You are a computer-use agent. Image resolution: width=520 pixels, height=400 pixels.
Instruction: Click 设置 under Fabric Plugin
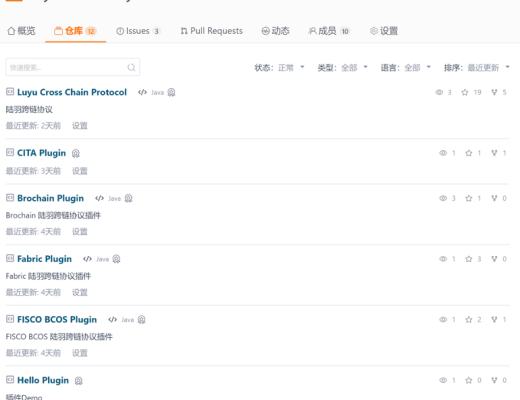[x=80, y=292]
